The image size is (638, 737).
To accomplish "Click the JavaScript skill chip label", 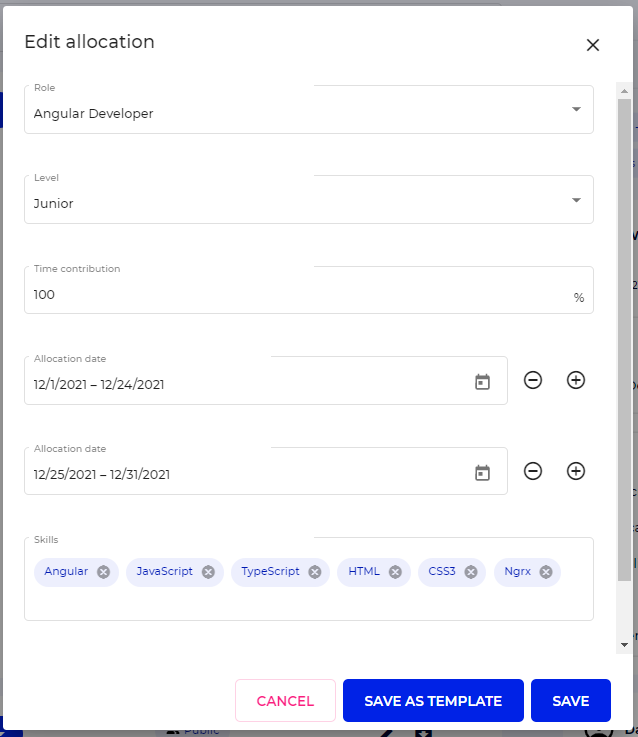I will [x=165, y=572].
